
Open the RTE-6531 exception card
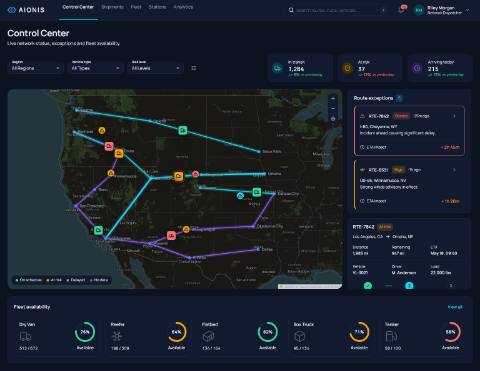[409, 185]
